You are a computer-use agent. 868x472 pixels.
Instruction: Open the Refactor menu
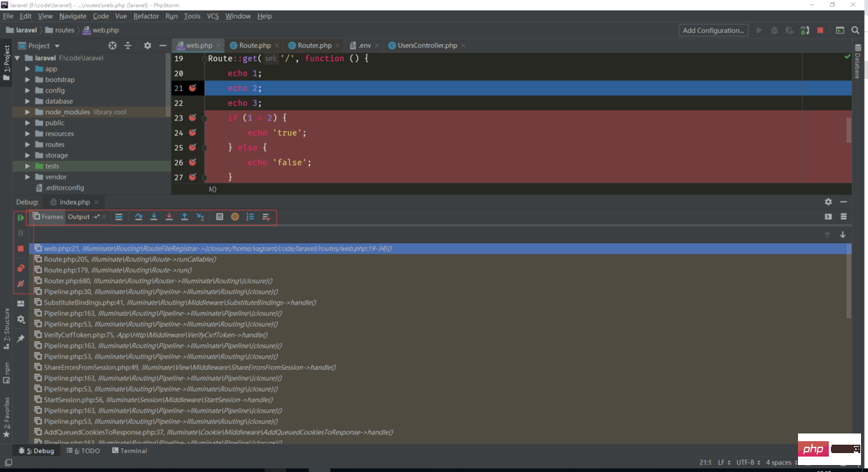click(x=146, y=16)
